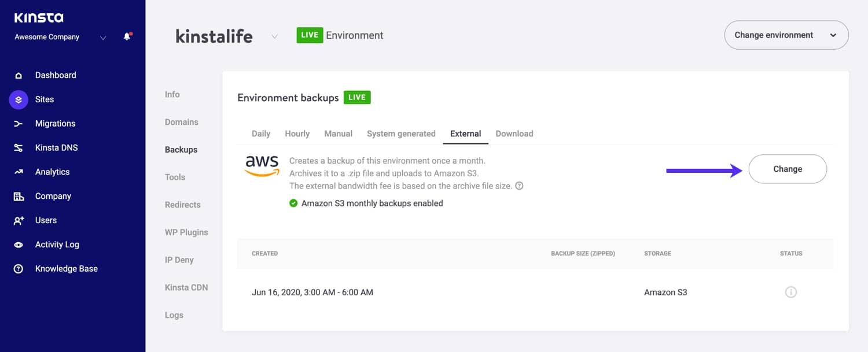Click the STATUS column header
The image size is (868, 352).
click(x=791, y=254)
